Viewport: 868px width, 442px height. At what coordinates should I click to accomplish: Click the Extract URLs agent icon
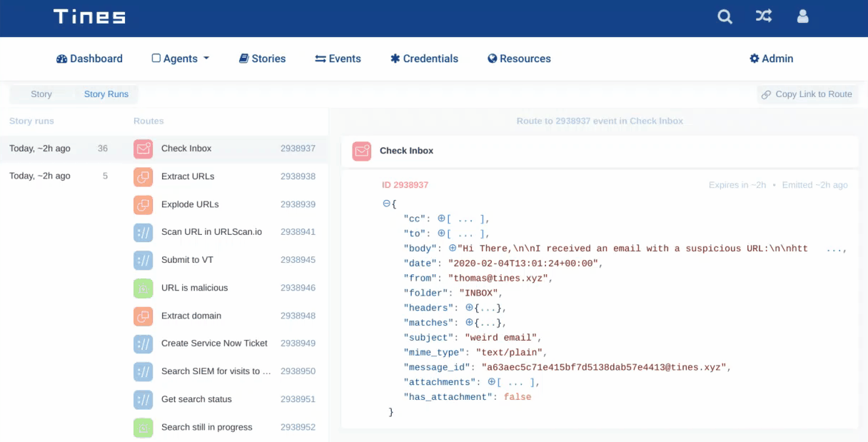click(143, 176)
